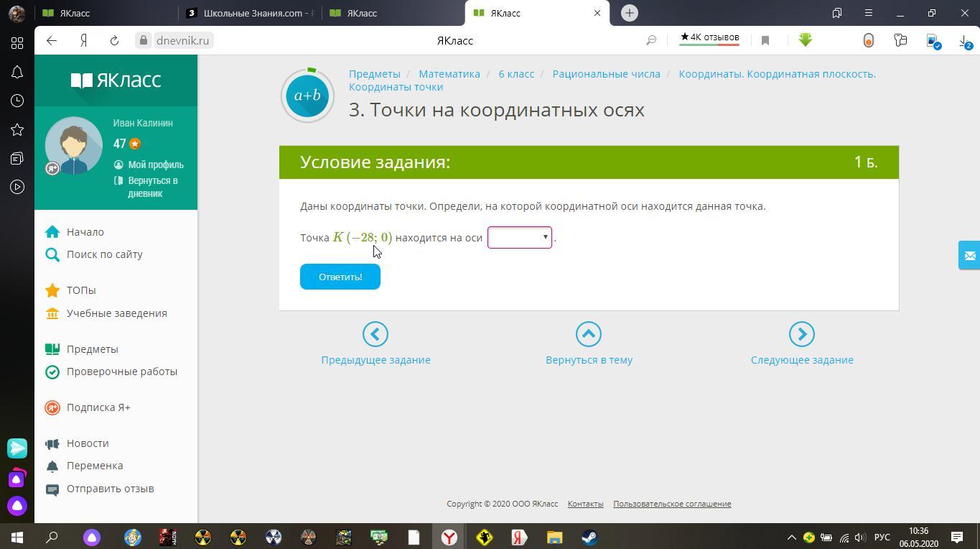Open a new browser tab
This screenshot has width=980, height=549.
coord(629,13)
